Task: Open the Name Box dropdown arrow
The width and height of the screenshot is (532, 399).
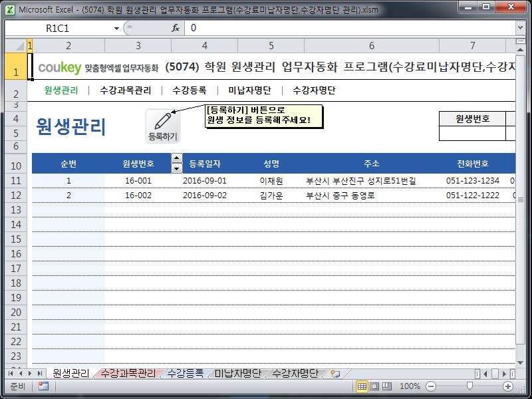Action: [116, 28]
